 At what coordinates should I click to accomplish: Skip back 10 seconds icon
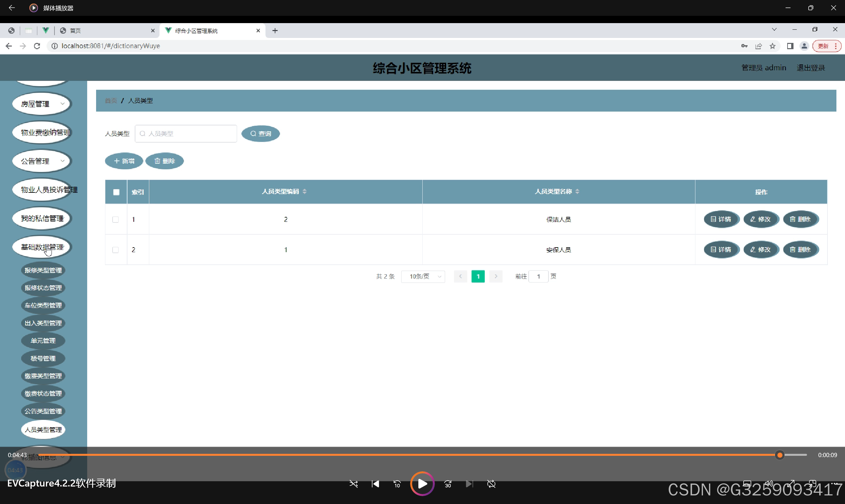pyautogui.click(x=397, y=484)
